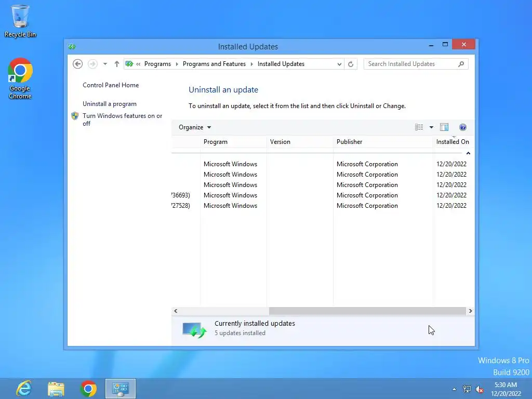
Task: Click the muted volume tray icon
Action: (480, 389)
